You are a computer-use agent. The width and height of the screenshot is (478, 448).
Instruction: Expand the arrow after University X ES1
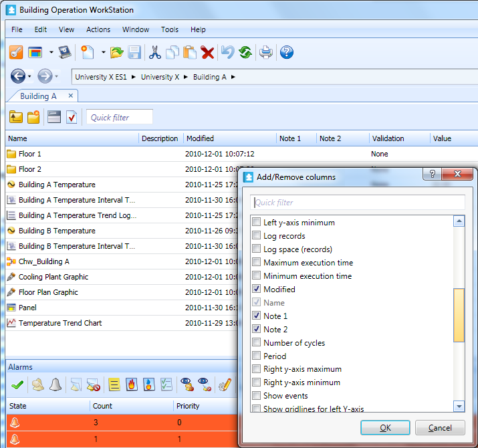pyautogui.click(x=134, y=77)
